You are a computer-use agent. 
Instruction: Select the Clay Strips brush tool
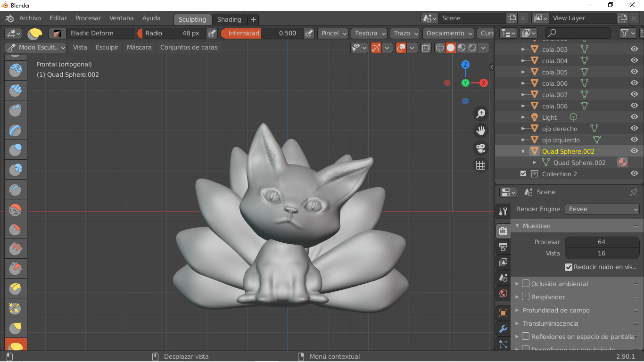coord(16,90)
